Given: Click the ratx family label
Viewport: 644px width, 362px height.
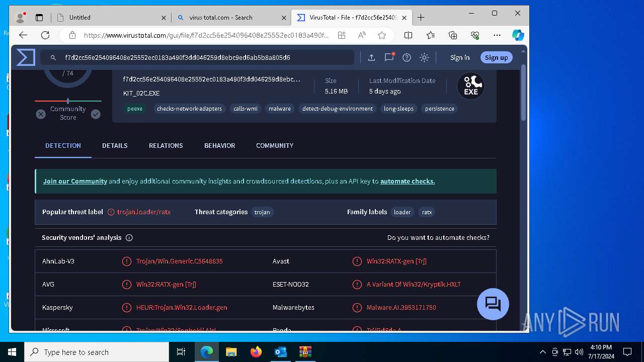Looking at the screenshot, I should [427, 212].
